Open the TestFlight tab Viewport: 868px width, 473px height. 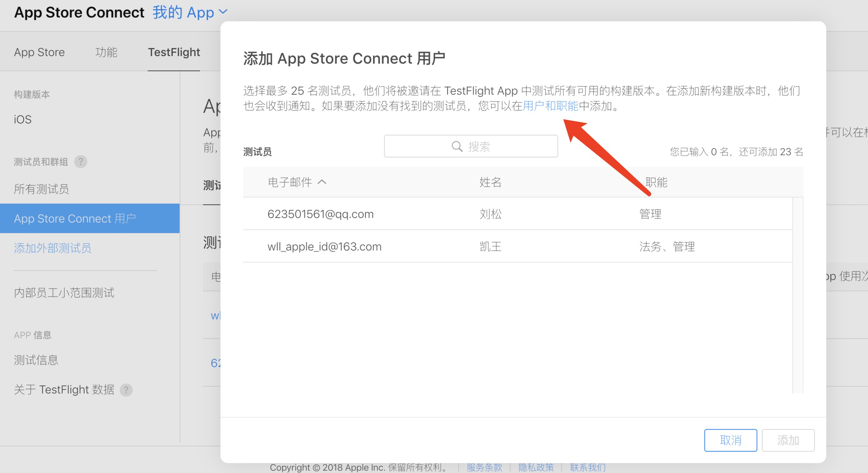pyautogui.click(x=174, y=52)
